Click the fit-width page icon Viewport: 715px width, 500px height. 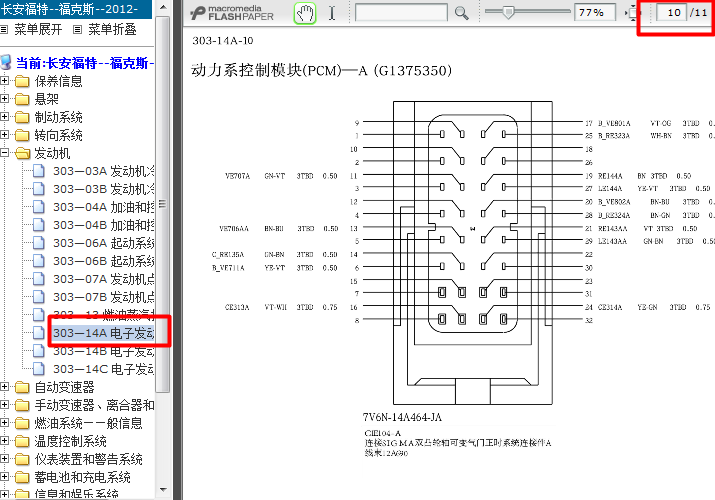[x=632, y=13]
